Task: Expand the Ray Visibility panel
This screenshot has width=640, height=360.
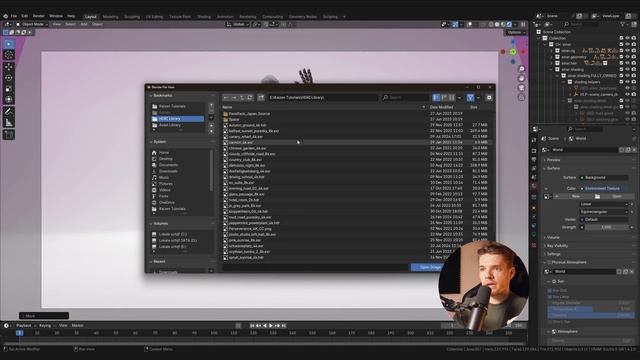Action: 556,246
